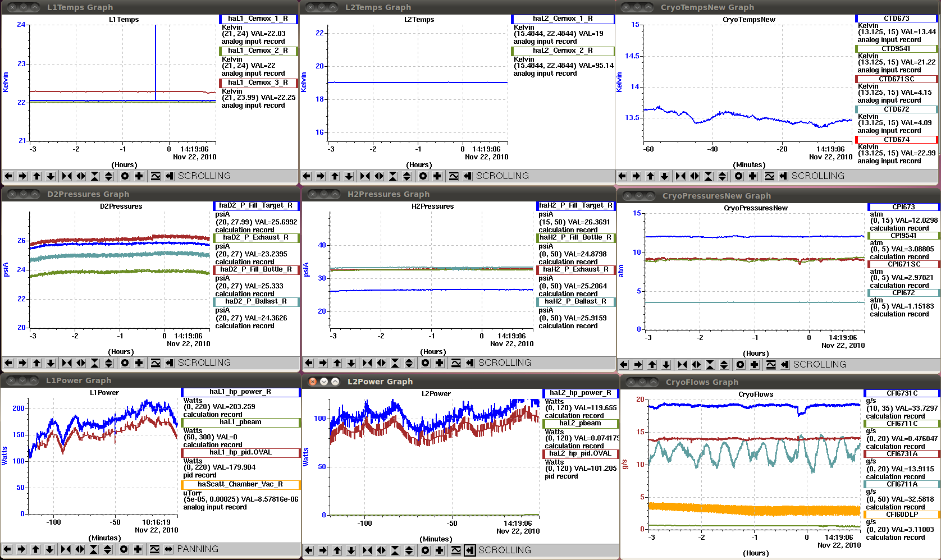Horizontal zoom-out diamond icon in CryoPressuresNew toolbar
The image size is (941, 560).
[696, 365]
